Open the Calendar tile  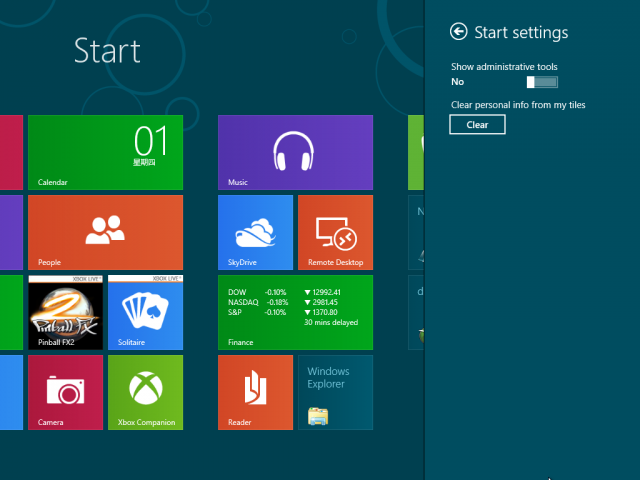[x=105, y=152]
